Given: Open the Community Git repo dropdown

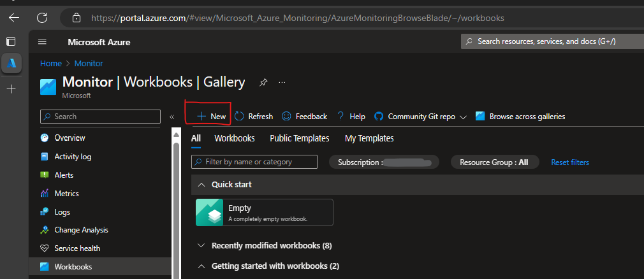Looking at the screenshot, I should click(420, 117).
